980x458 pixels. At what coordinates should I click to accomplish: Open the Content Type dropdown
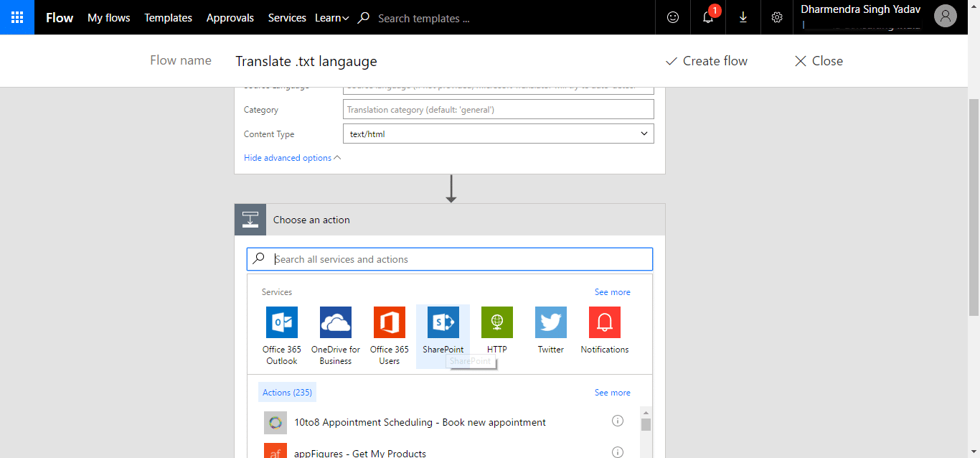click(x=499, y=134)
